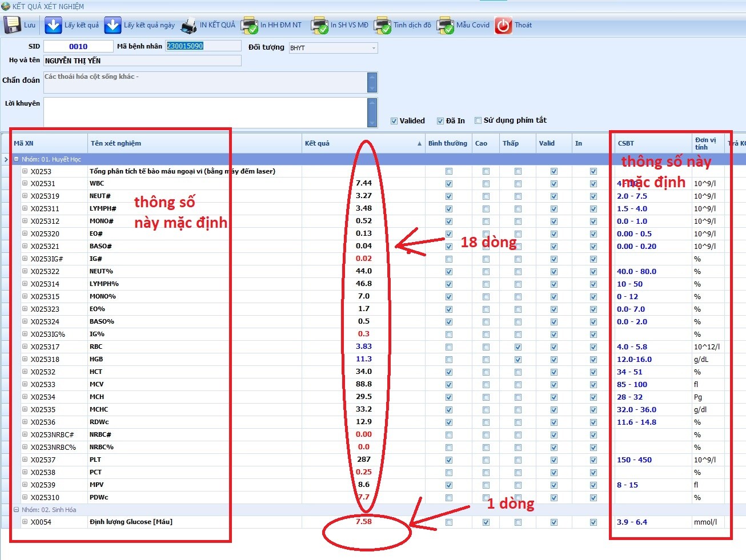Click the Tinh dịch đồ printer icon

[383, 26]
